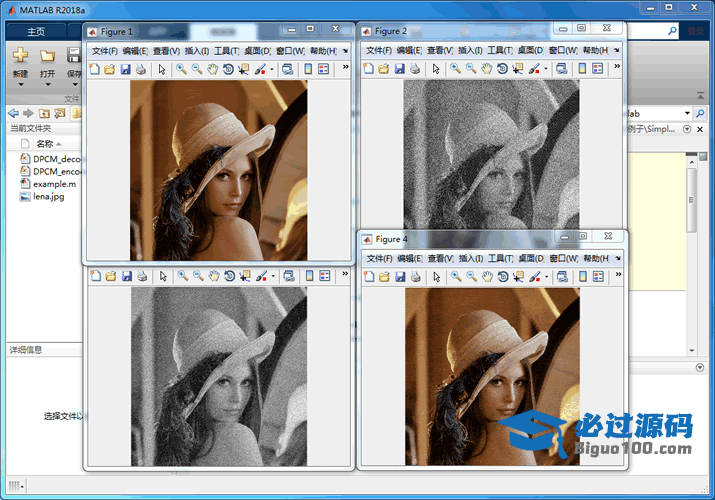Click up-one-level folder icon
The height and width of the screenshot is (500, 715).
tap(44, 113)
